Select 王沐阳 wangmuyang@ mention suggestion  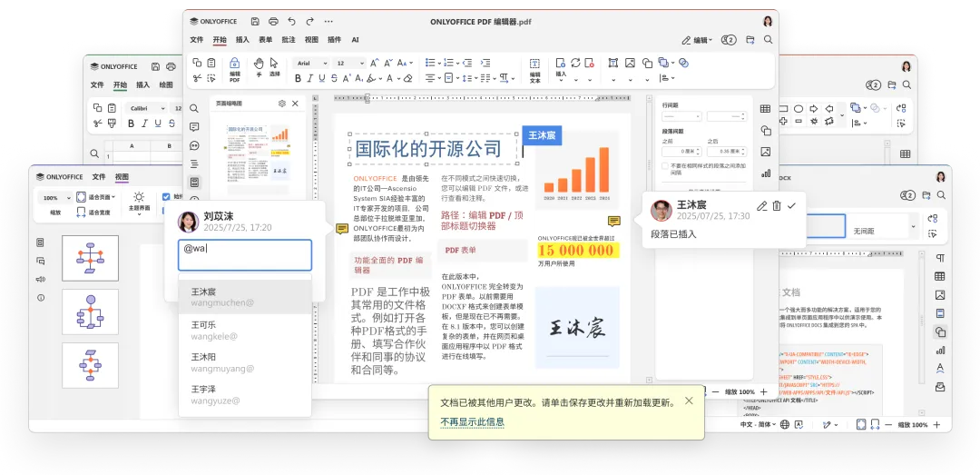(x=245, y=362)
